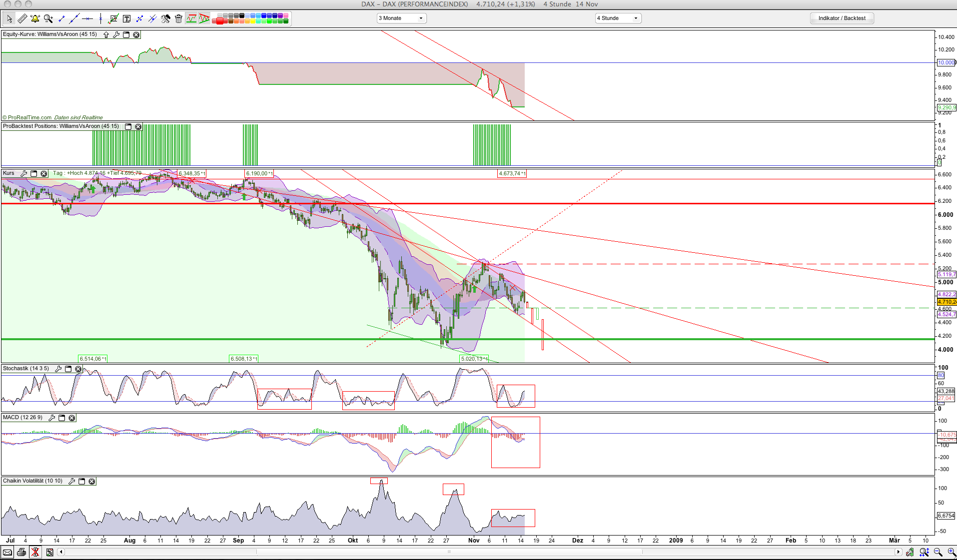
Task: Click the trash can delete tool
Action: pos(178,19)
